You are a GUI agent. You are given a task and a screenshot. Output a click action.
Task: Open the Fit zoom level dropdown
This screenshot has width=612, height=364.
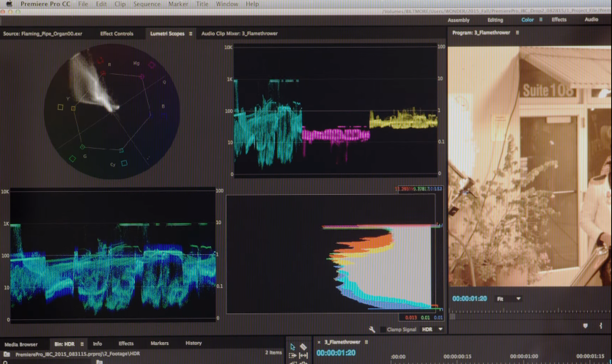click(x=509, y=299)
